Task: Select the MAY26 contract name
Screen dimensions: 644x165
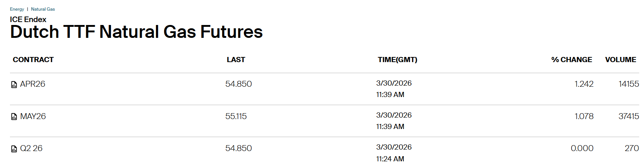Action: (x=33, y=116)
